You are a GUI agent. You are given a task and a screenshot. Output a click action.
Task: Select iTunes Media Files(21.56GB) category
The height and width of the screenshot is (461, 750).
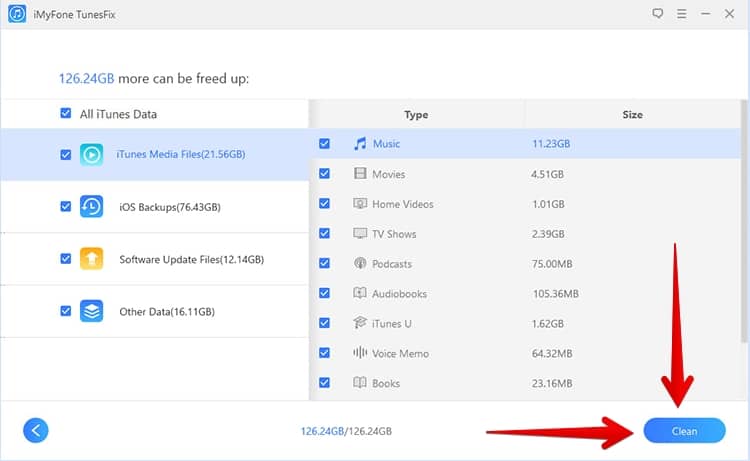(x=154, y=154)
